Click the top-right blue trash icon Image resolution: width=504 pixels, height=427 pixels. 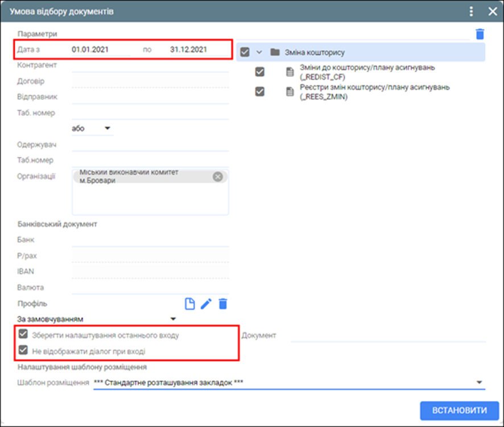click(x=480, y=34)
